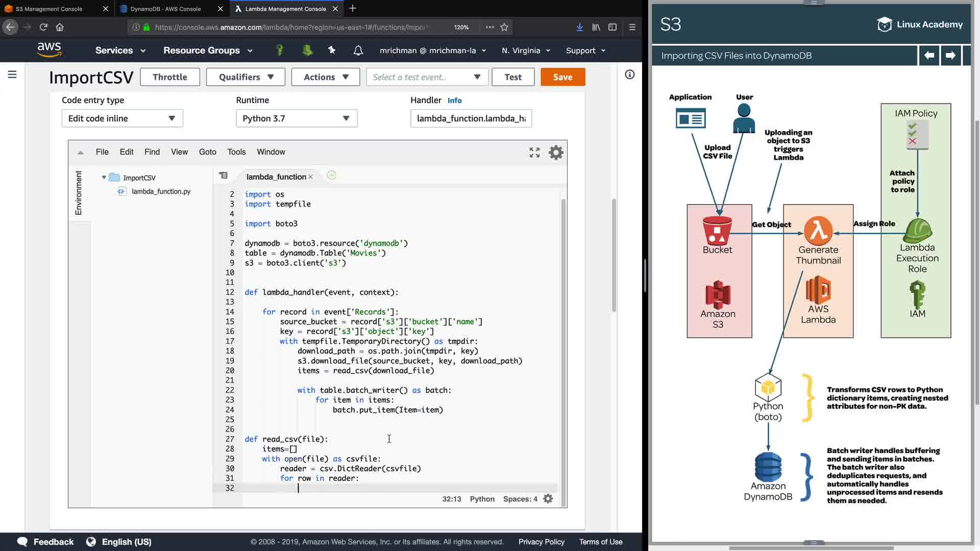Image resolution: width=980 pixels, height=551 pixels.
Task: Collapse the ImportCSV folder tree
Action: (x=104, y=178)
